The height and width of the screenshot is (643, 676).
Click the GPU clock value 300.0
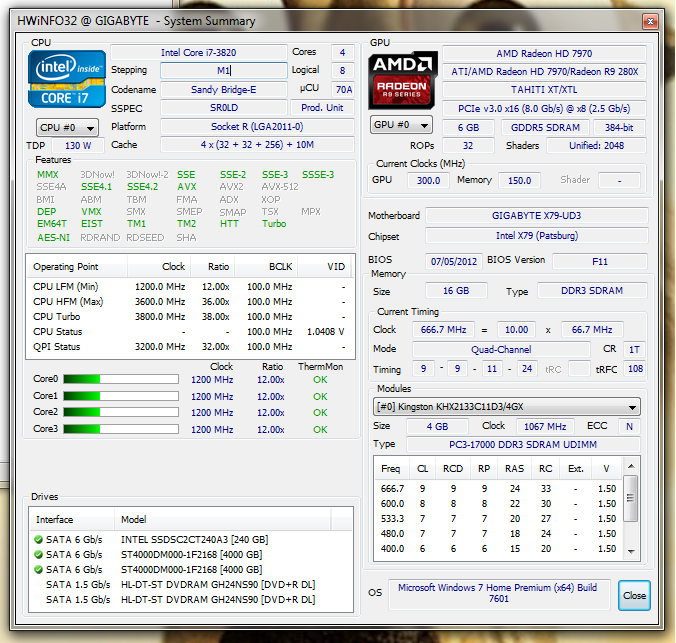pos(429,181)
